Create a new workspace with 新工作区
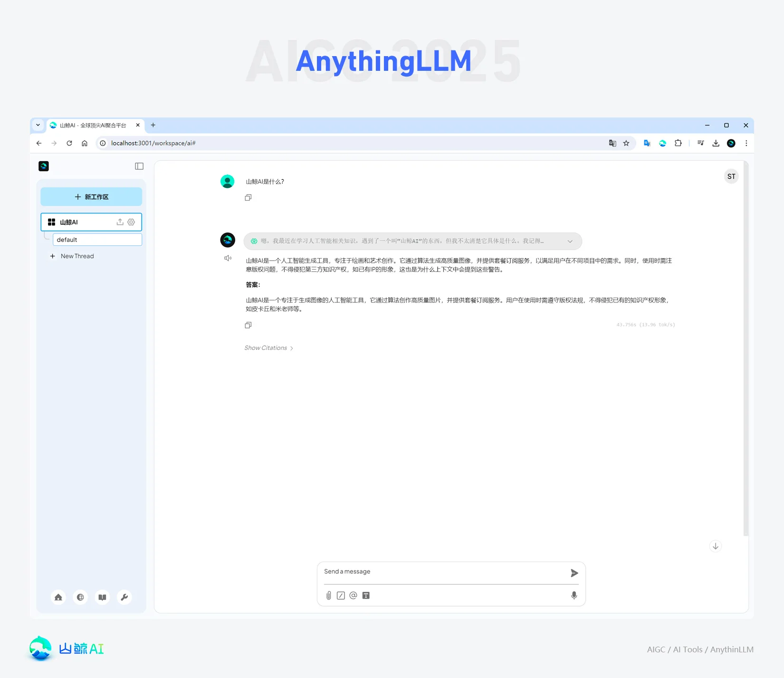This screenshot has width=784, height=678. click(91, 197)
